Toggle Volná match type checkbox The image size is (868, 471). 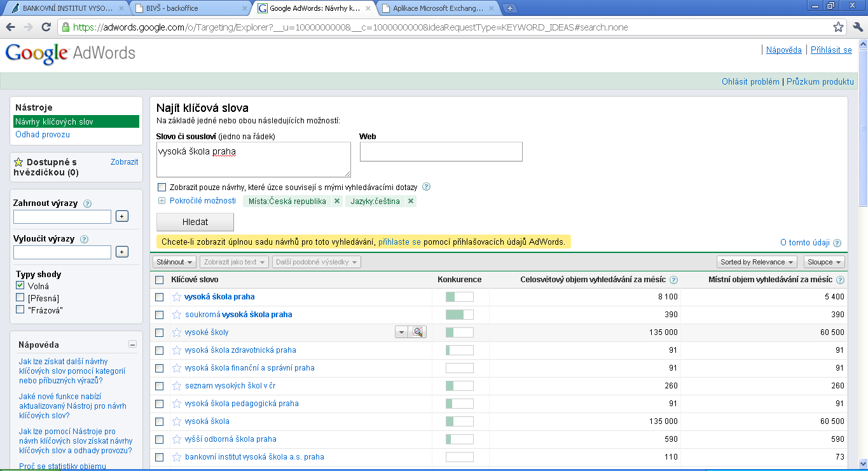(x=20, y=286)
